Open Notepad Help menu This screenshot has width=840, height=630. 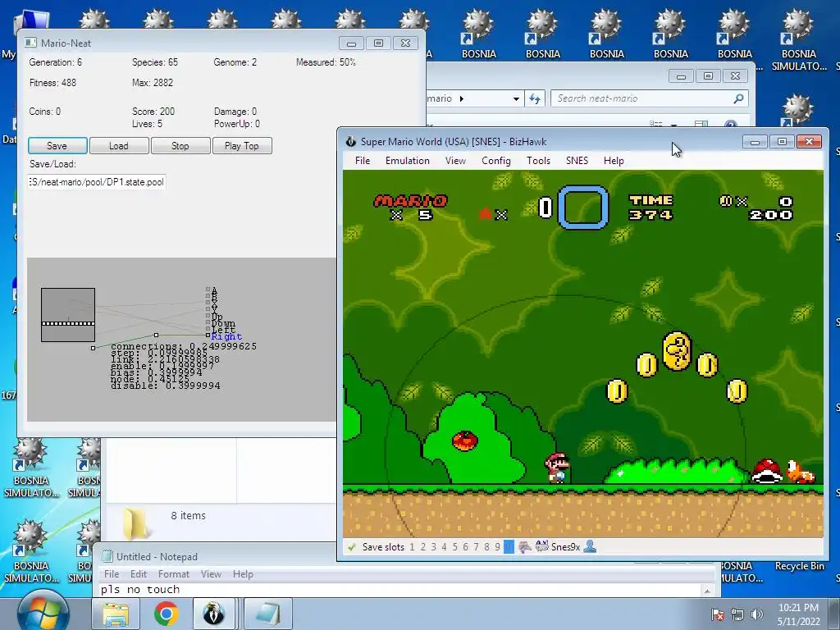[243, 573]
